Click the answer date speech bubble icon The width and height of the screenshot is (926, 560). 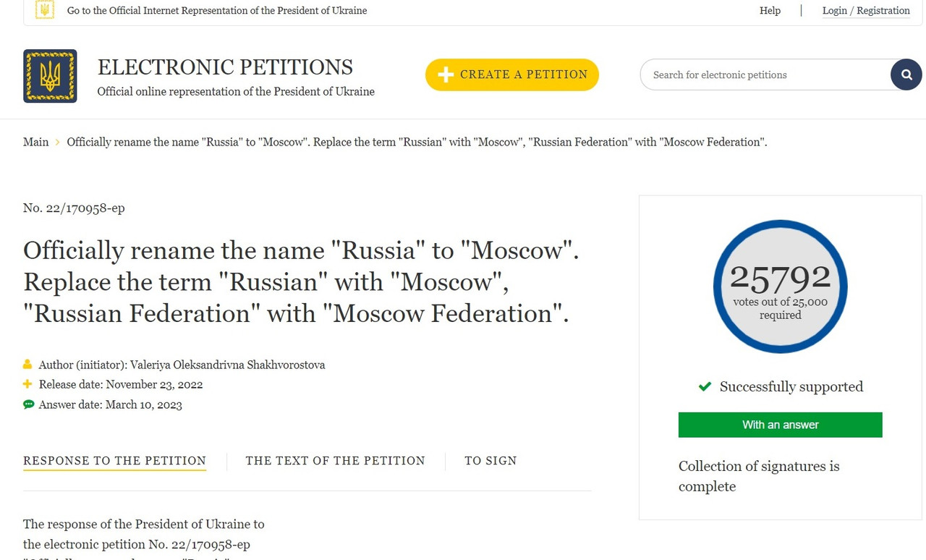click(x=28, y=404)
